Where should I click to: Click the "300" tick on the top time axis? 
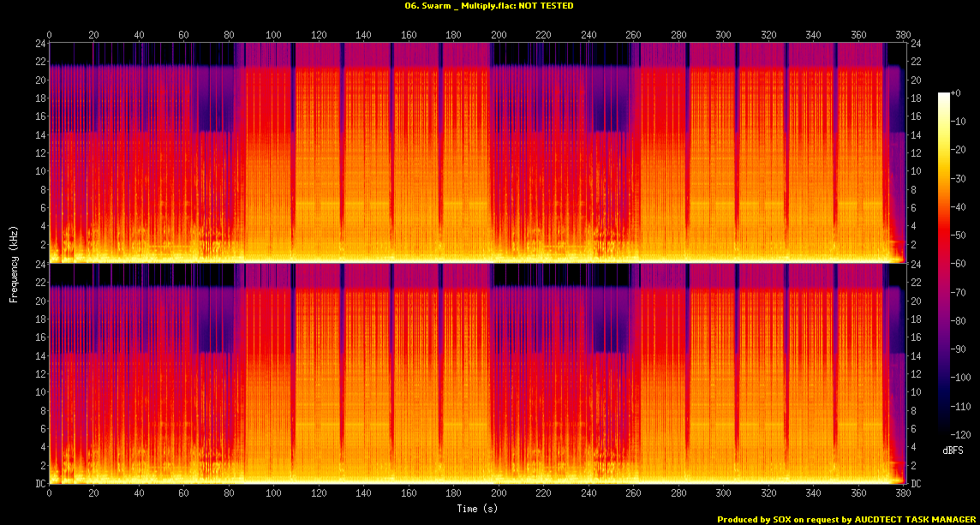coord(720,35)
